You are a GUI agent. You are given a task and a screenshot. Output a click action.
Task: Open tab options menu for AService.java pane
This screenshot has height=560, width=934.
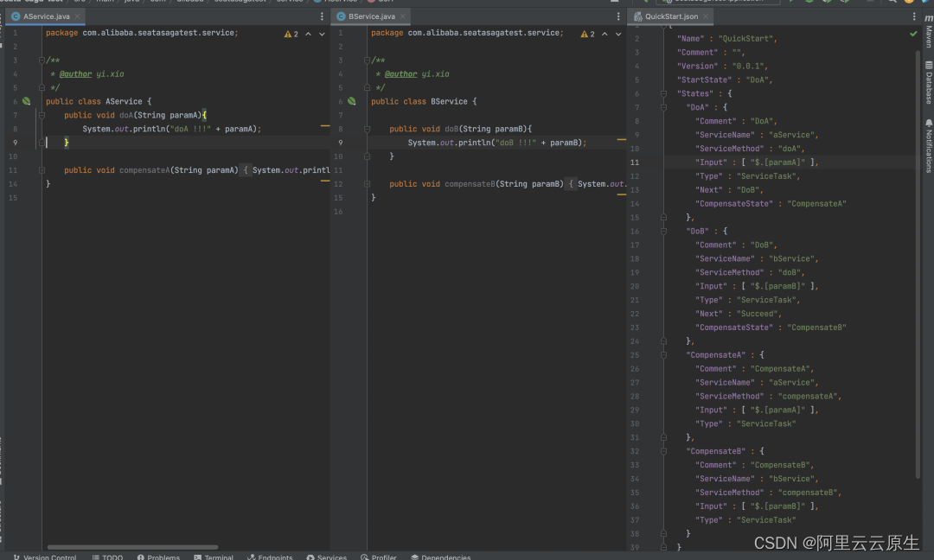pos(322,16)
